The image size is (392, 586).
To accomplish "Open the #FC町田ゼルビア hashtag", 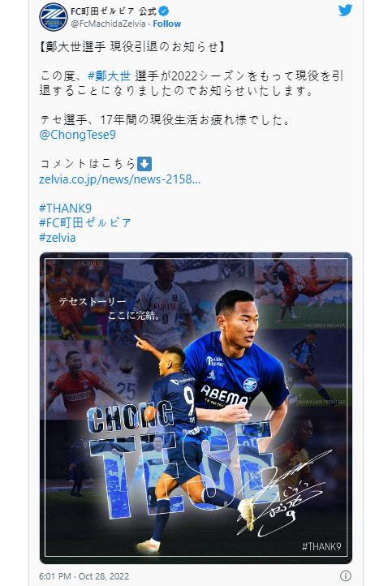I will point(85,222).
